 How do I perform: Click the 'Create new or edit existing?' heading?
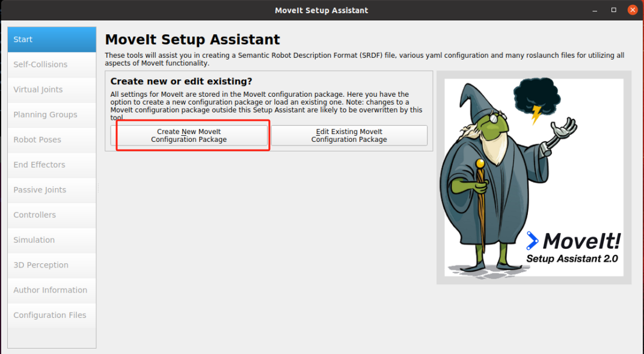tap(181, 81)
